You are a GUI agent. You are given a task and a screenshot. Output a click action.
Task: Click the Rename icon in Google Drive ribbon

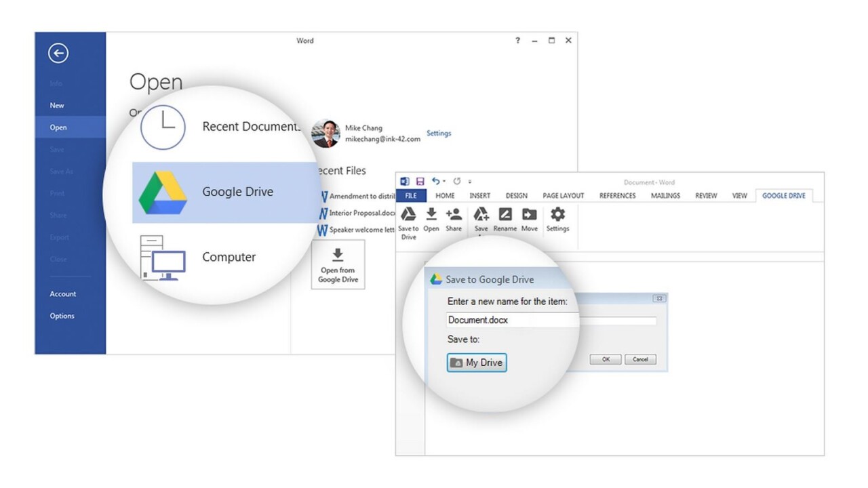click(x=505, y=216)
